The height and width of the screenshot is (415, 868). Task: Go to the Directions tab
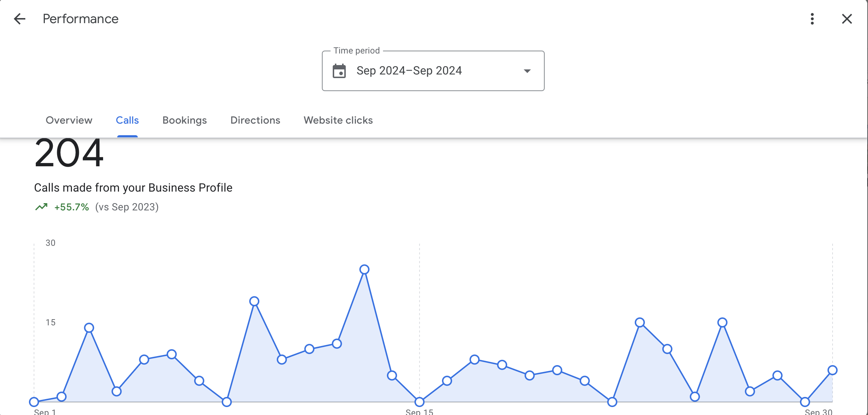pos(255,120)
